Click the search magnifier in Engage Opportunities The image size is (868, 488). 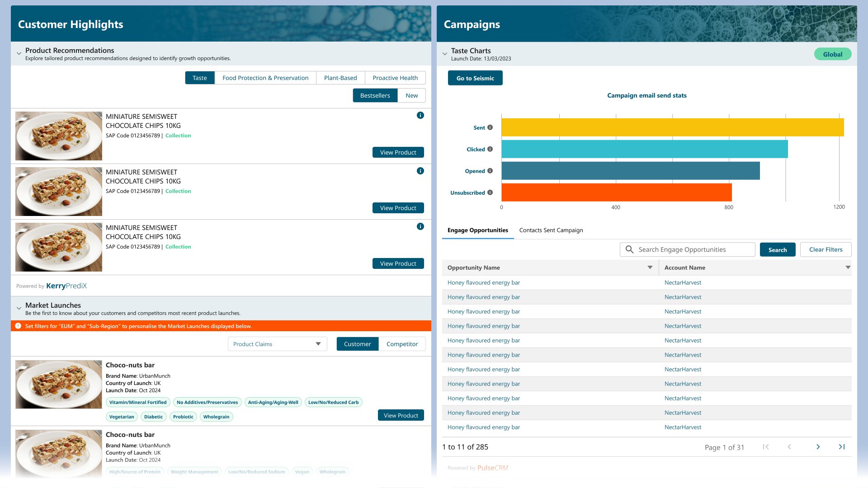629,249
